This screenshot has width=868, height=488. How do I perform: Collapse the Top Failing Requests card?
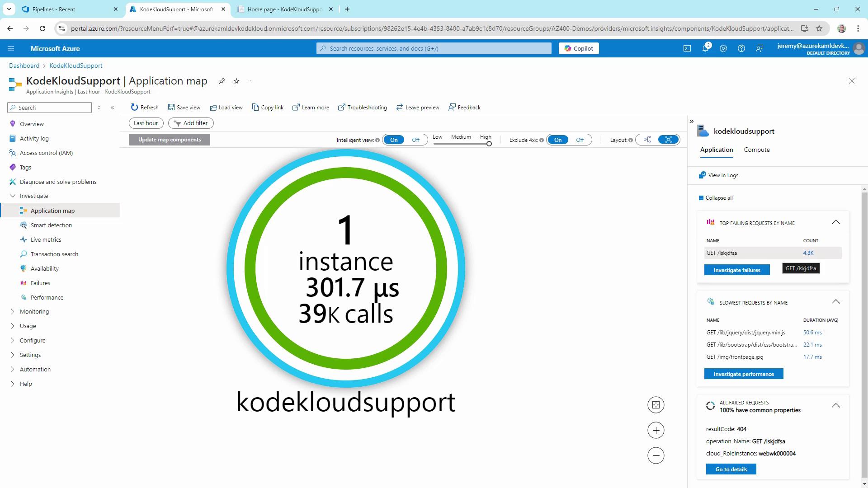(x=835, y=222)
